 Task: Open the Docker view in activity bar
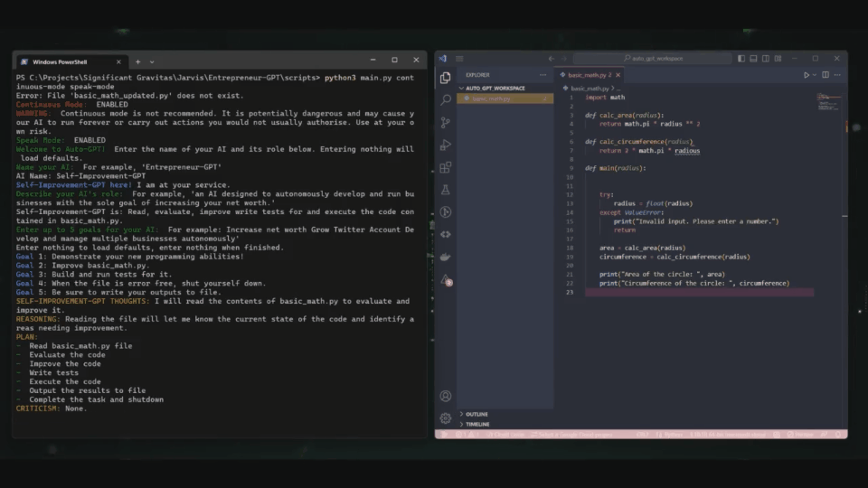coord(445,257)
